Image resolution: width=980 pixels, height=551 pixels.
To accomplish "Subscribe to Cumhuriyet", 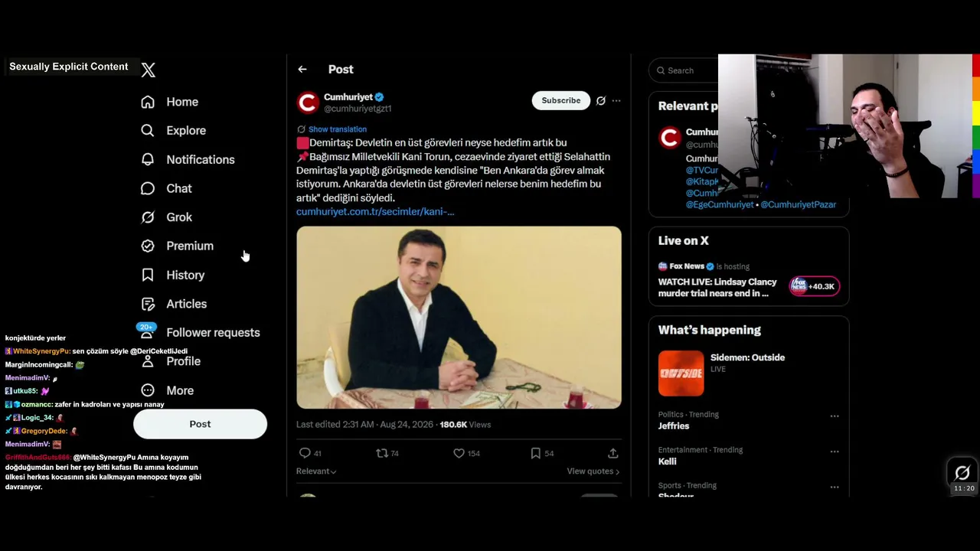I will [x=561, y=100].
